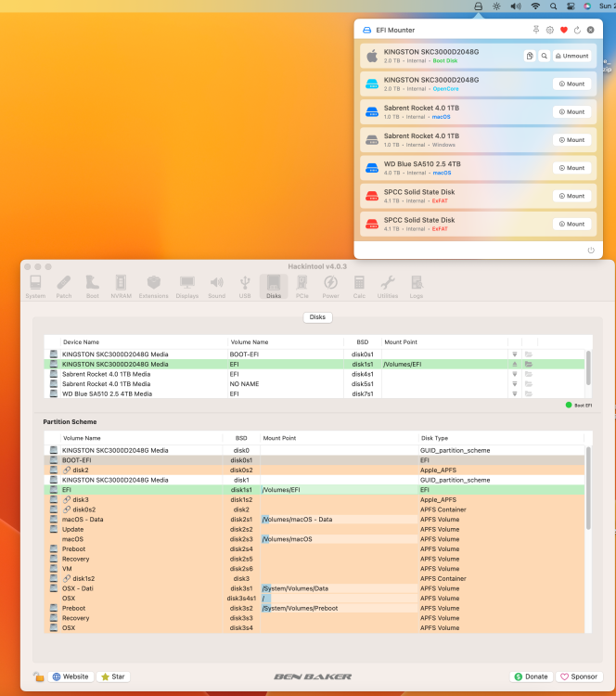Image resolution: width=616 pixels, height=696 pixels.
Task: Open Control Center in the menu bar
Action: 571,6
